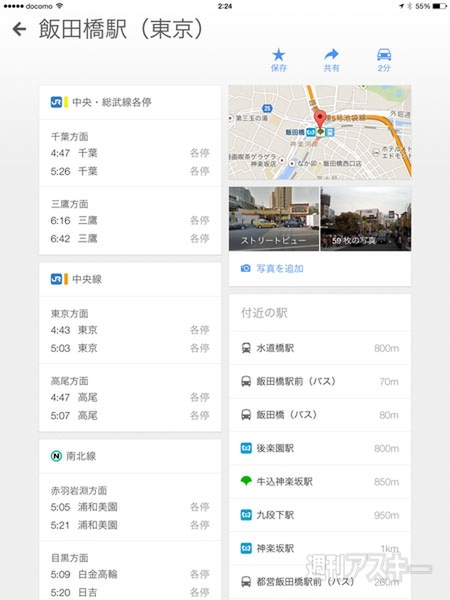Select 5:05 浦和美園 departure row
Image resolution: width=450 pixels, height=600 pixels.
click(x=130, y=507)
